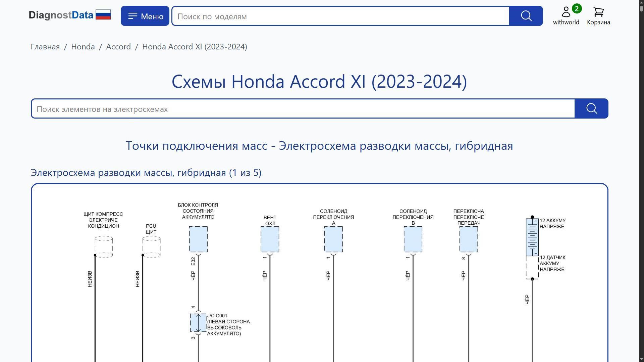Click the PCU ЩИТ shield symbol
Image resolution: width=644 pixels, height=362 pixels.
pyautogui.click(x=151, y=247)
